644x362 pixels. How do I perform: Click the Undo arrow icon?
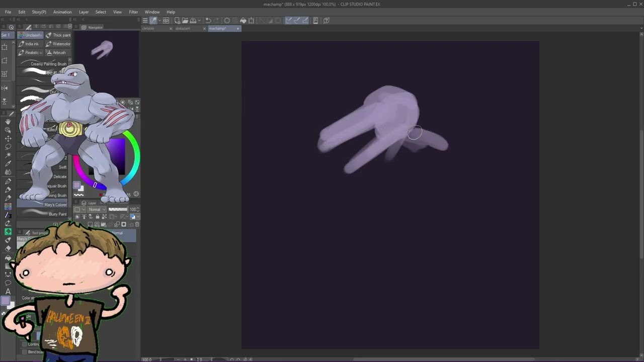208,21
